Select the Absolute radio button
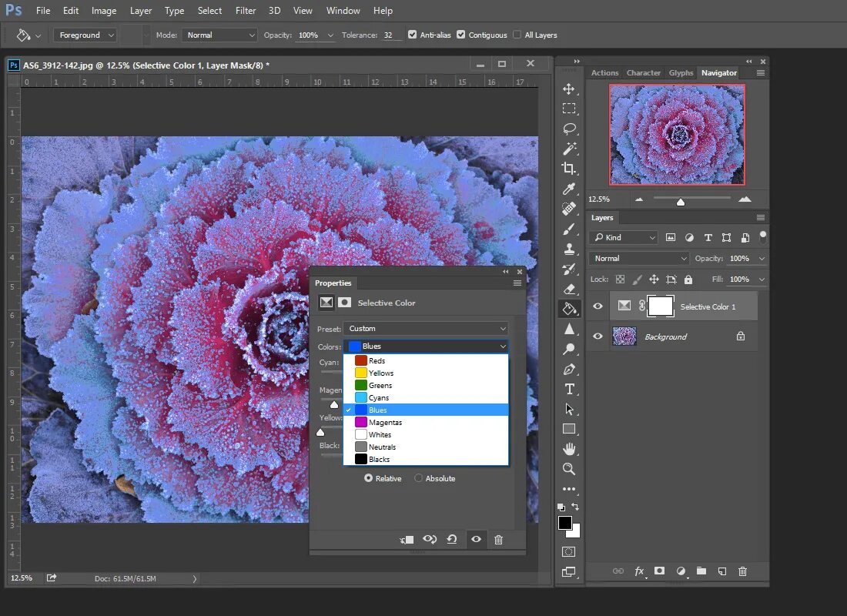 coord(418,478)
